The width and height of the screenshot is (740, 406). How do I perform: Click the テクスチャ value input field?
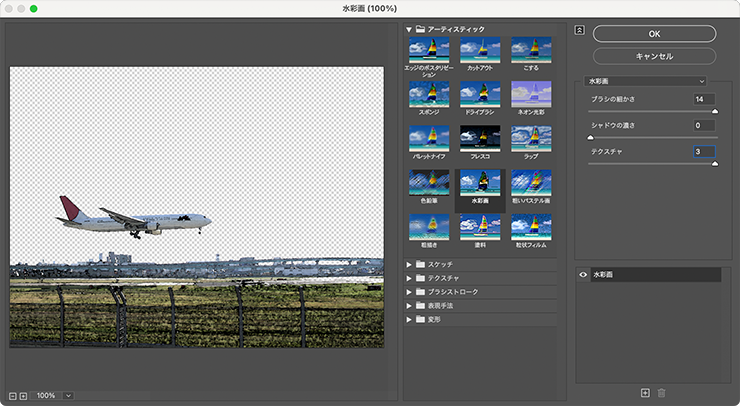704,152
